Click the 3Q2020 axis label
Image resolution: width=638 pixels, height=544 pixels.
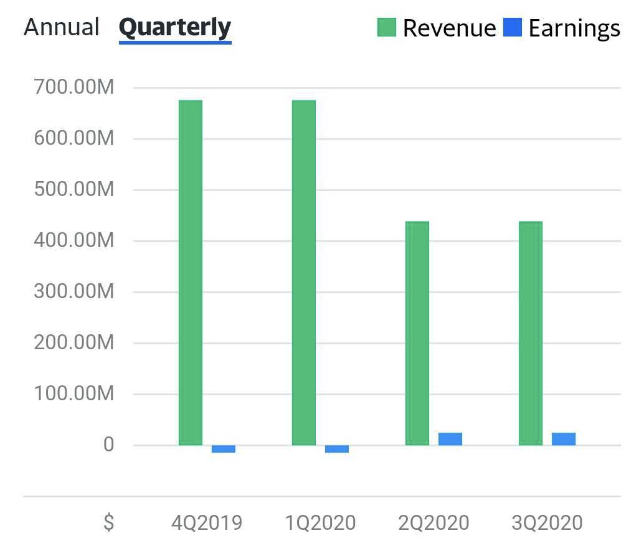546,523
